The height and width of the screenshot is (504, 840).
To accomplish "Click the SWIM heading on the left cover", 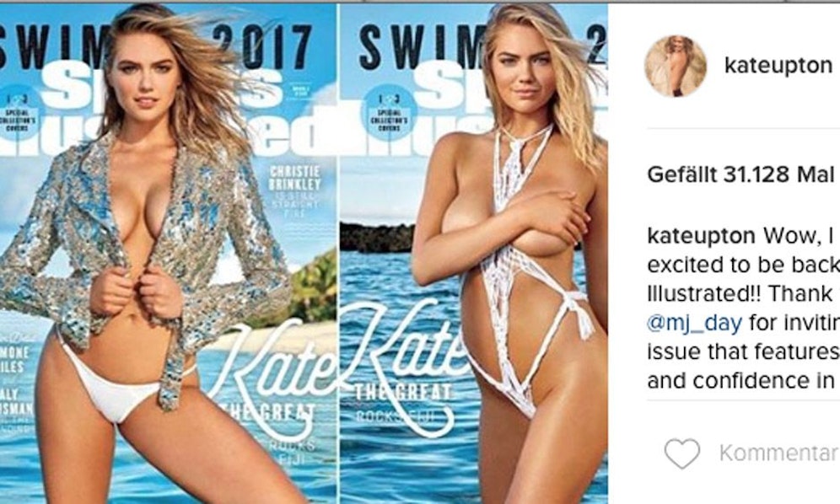I will (x=54, y=47).
